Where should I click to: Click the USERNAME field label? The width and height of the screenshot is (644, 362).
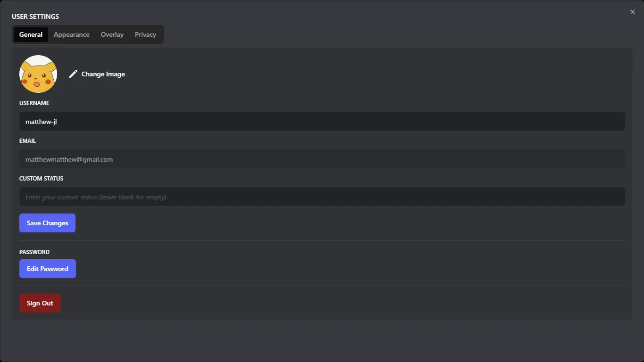(34, 103)
